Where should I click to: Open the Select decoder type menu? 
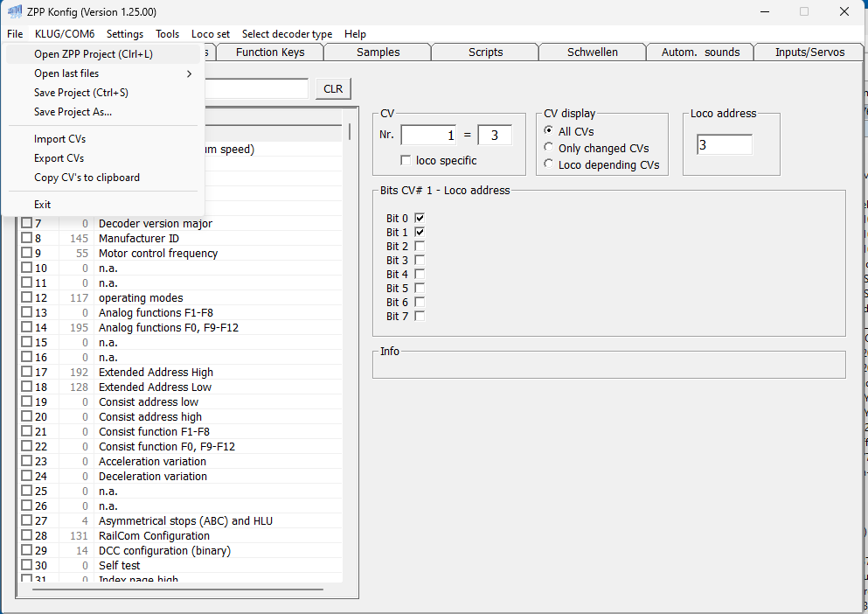click(287, 34)
